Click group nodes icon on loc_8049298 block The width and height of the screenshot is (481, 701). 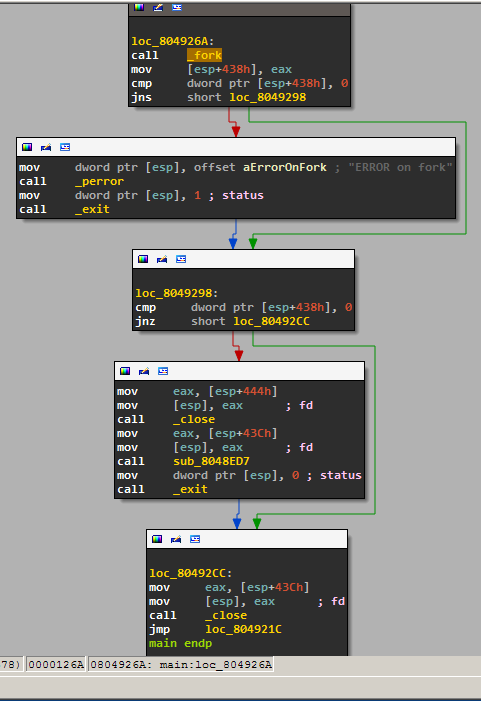tap(181, 259)
